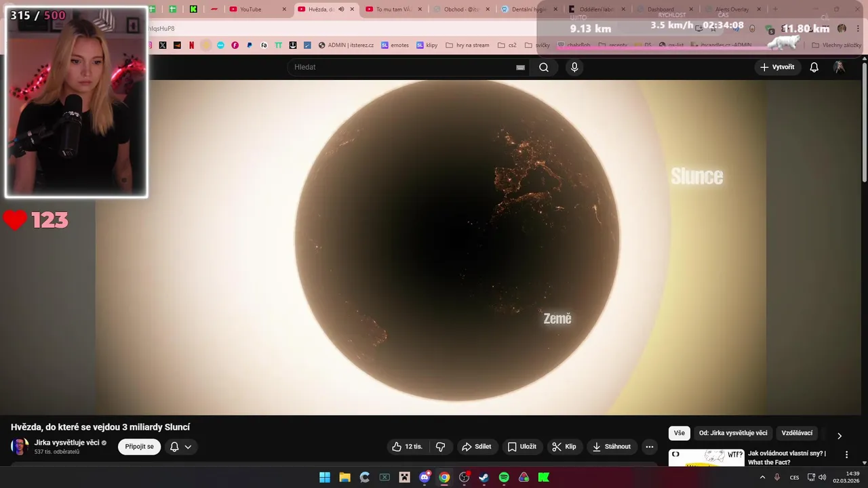868x488 pixels.
Task: Open the options menu for the Jak ovládnout vlastní sny video
Action: (846, 455)
